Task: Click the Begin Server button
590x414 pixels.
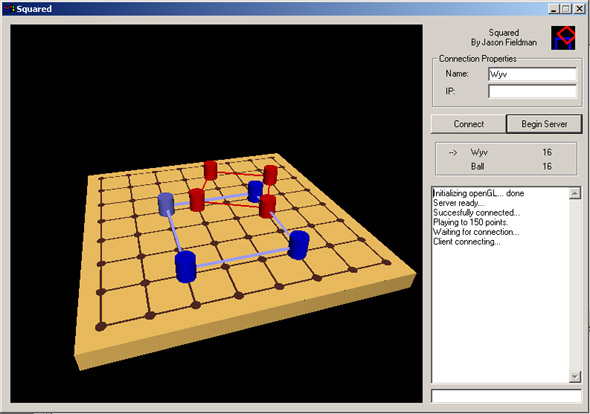Action: (544, 124)
